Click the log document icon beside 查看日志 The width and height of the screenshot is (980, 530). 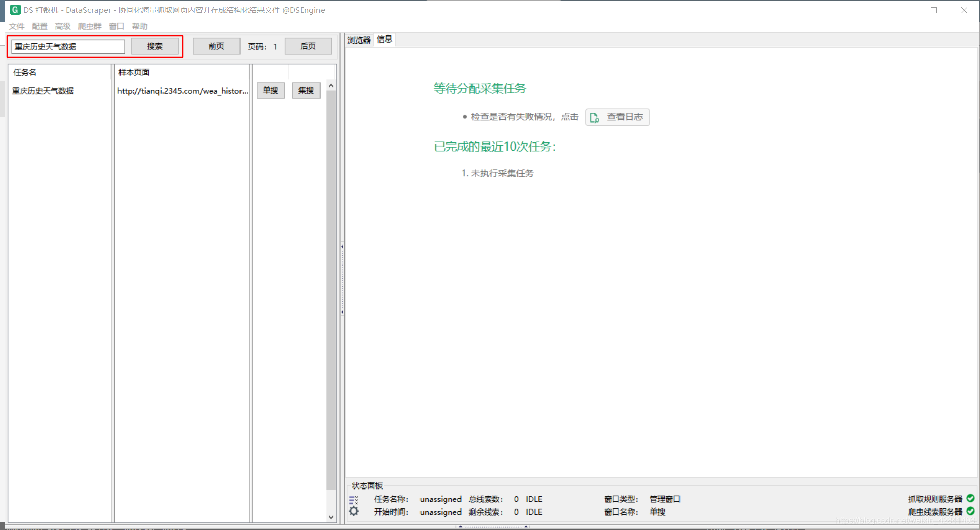[595, 117]
